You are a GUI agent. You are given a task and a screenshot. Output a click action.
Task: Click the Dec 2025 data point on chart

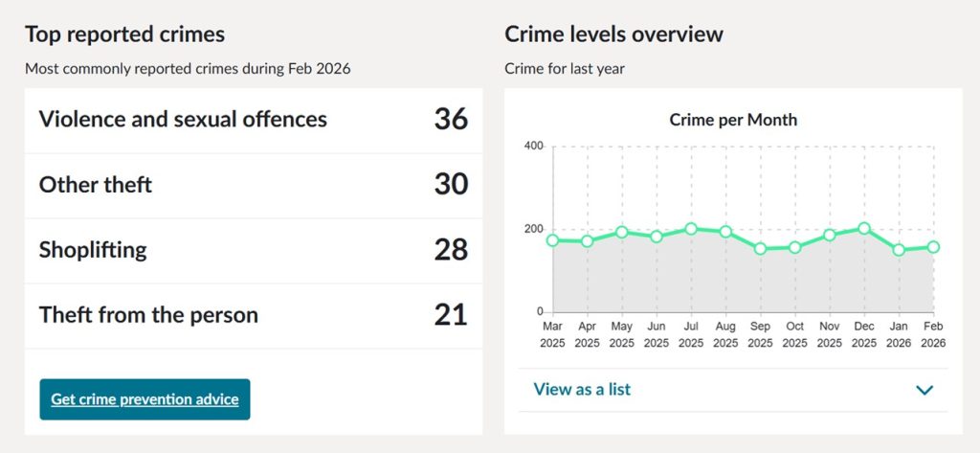pyautogui.click(x=864, y=228)
